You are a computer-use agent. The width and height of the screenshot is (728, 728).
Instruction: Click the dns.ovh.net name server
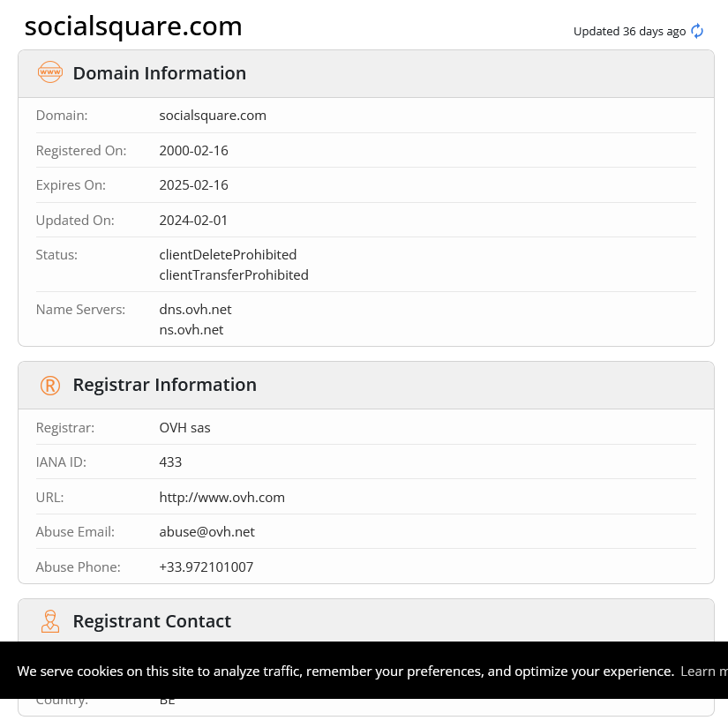(195, 310)
